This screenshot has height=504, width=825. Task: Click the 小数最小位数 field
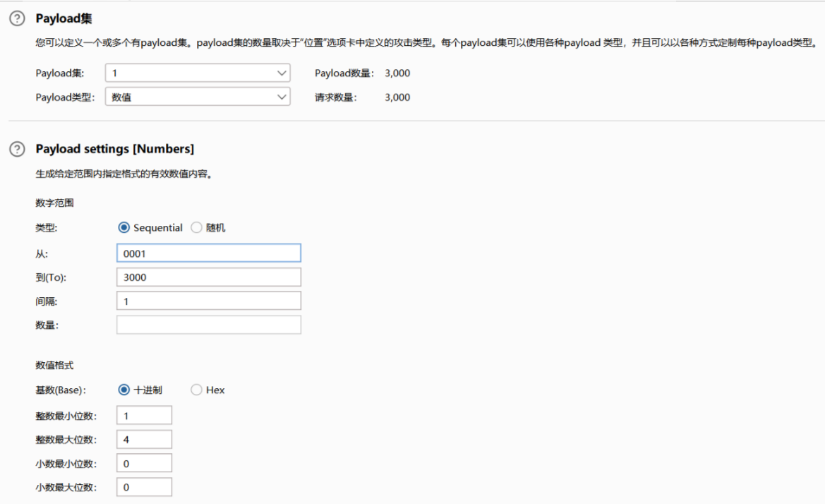coord(144,462)
